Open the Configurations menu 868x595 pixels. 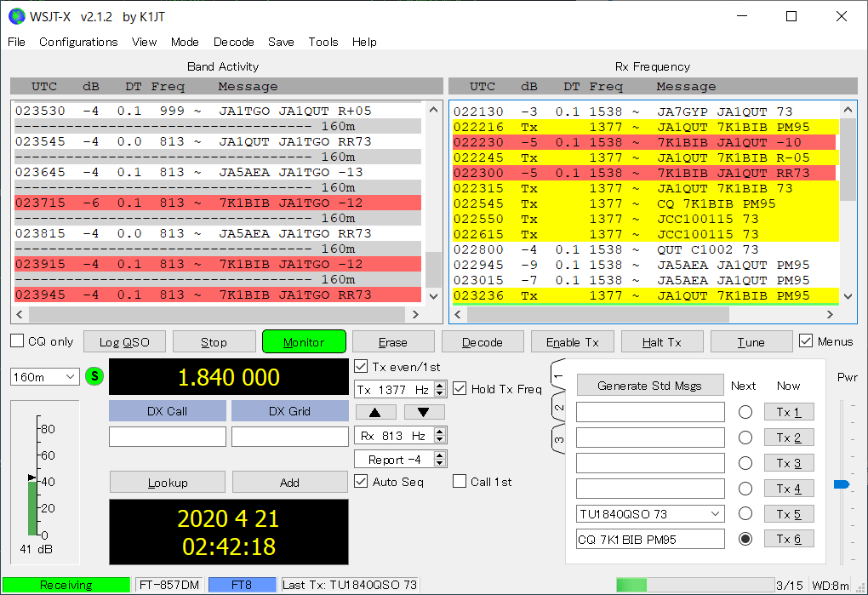(x=78, y=42)
